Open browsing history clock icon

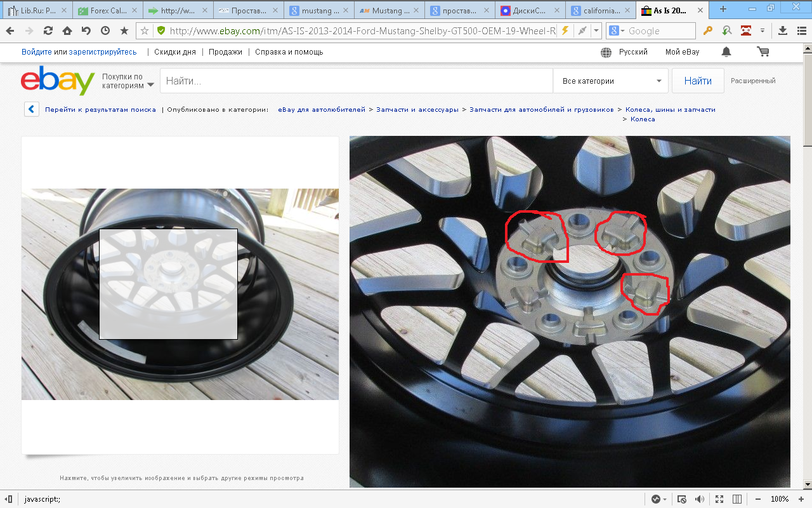pos(105,30)
